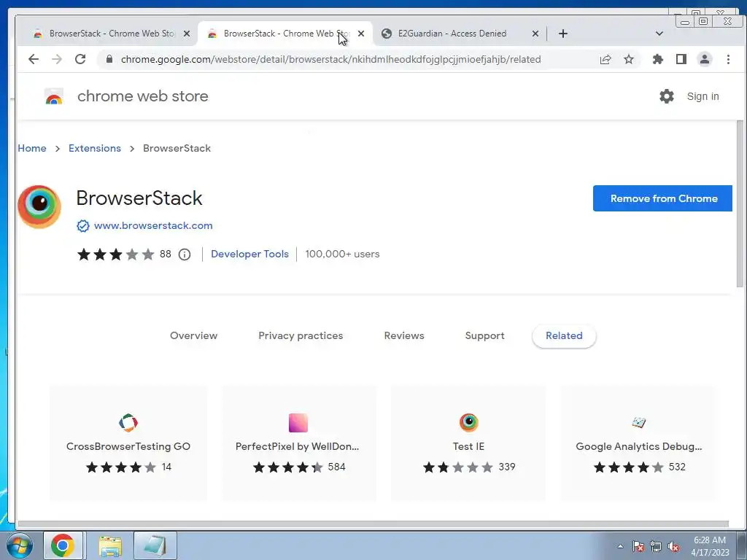Click the vertical page scrollbar

pos(740,204)
